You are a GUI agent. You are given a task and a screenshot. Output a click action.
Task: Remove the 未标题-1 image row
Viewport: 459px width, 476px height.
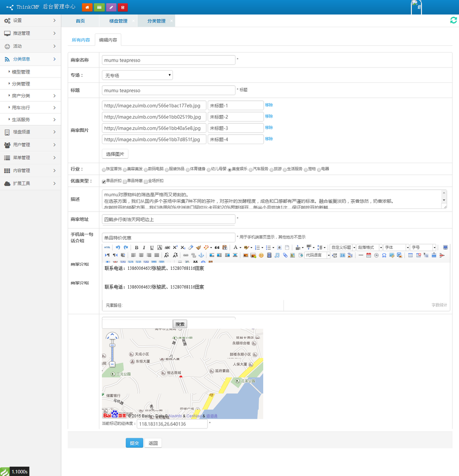coord(269,105)
